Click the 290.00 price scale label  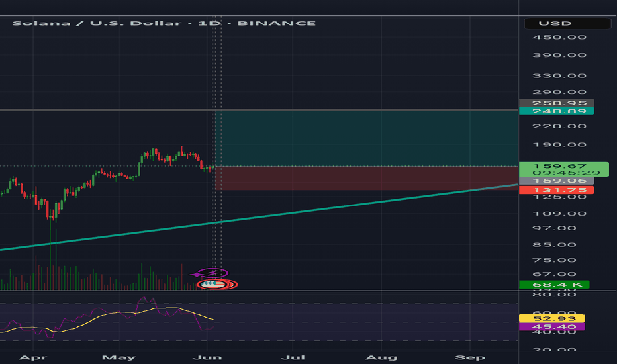(559, 92)
